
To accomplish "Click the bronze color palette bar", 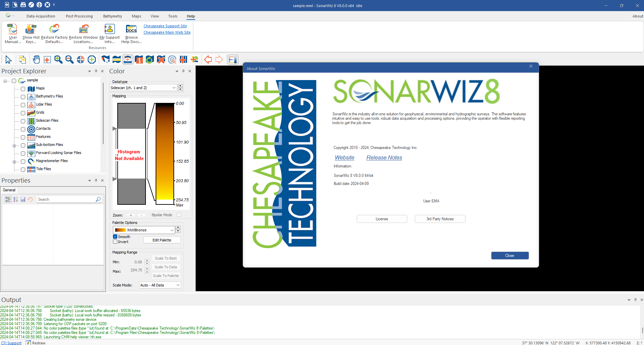I will (165, 154).
